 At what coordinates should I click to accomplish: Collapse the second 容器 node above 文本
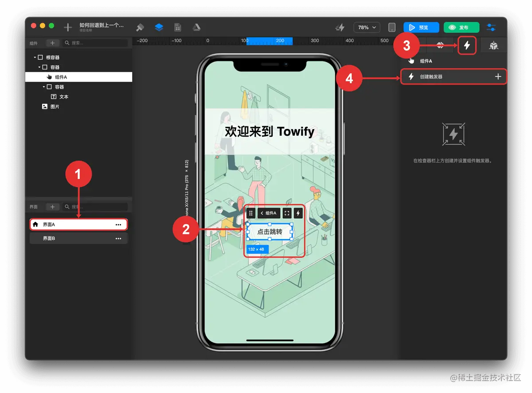coord(44,87)
